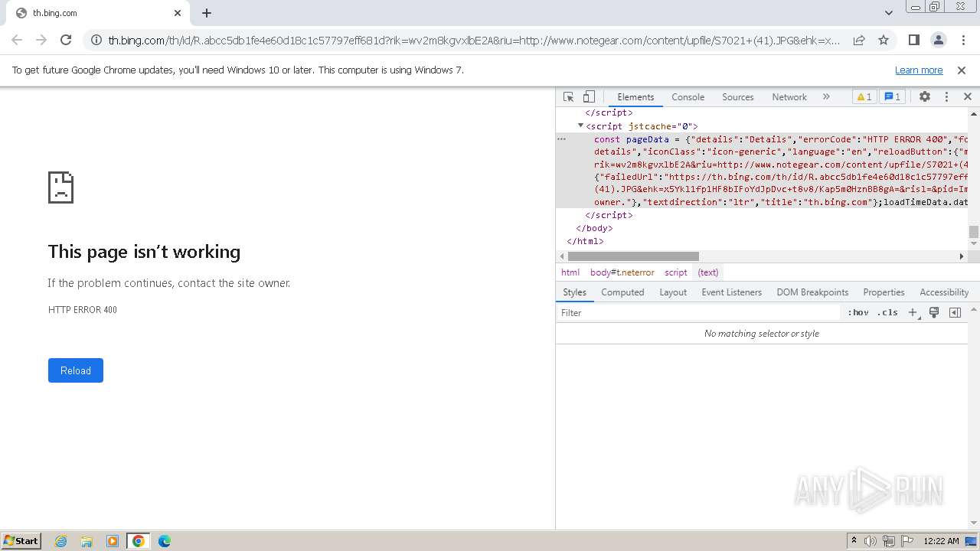This screenshot has width=980, height=551.
Task: Click the DOM tree vertical scrollbar thumb
Action: pos(974,232)
